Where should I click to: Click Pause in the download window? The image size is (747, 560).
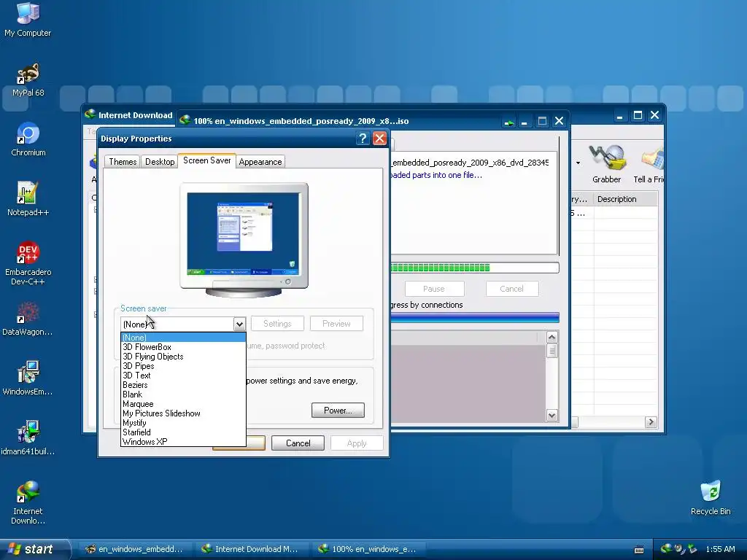click(x=434, y=289)
